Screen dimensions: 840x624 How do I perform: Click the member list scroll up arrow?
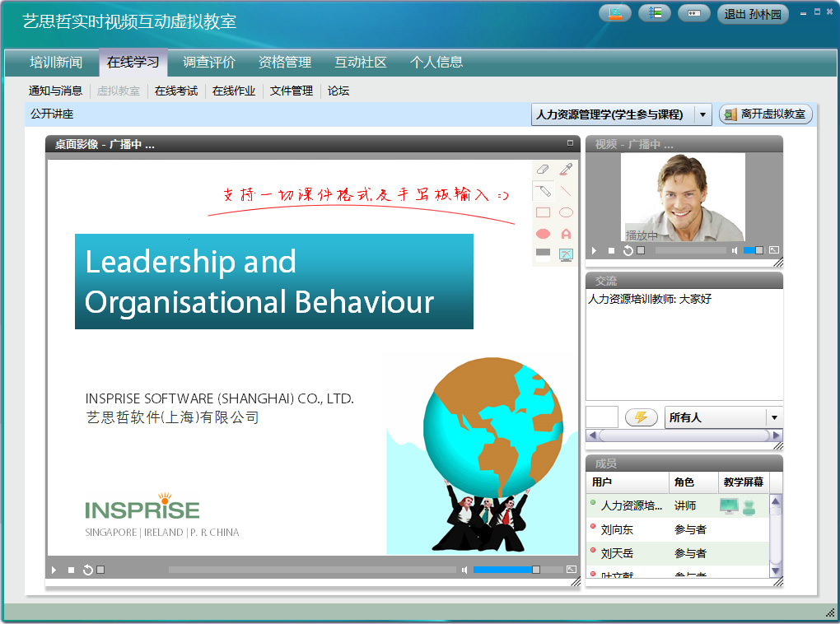click(x=775, y=501)
